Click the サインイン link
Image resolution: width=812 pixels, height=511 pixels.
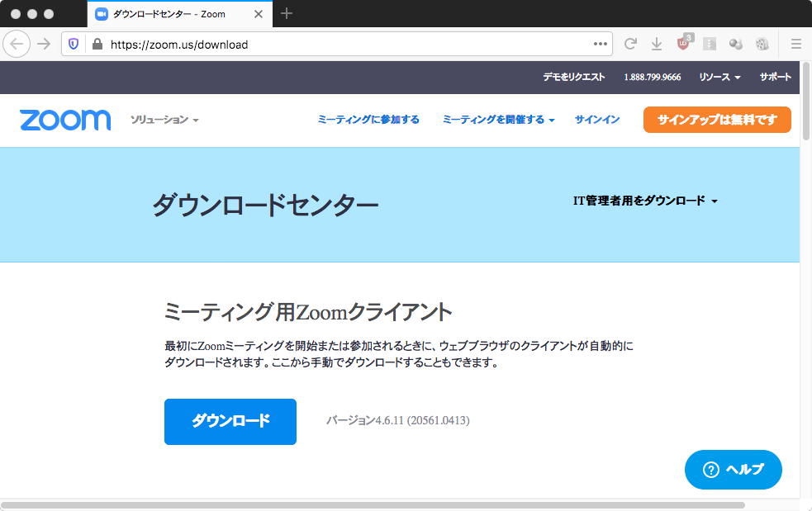597,120
